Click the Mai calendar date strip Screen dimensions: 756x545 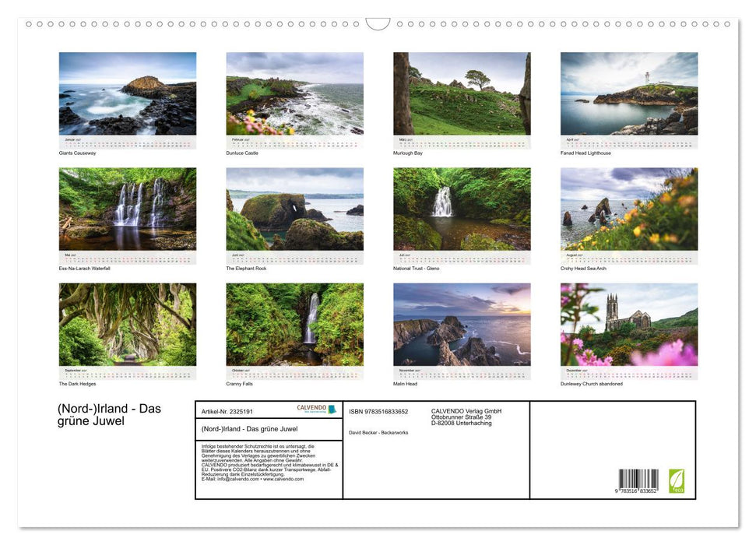[x=127, y=258]
